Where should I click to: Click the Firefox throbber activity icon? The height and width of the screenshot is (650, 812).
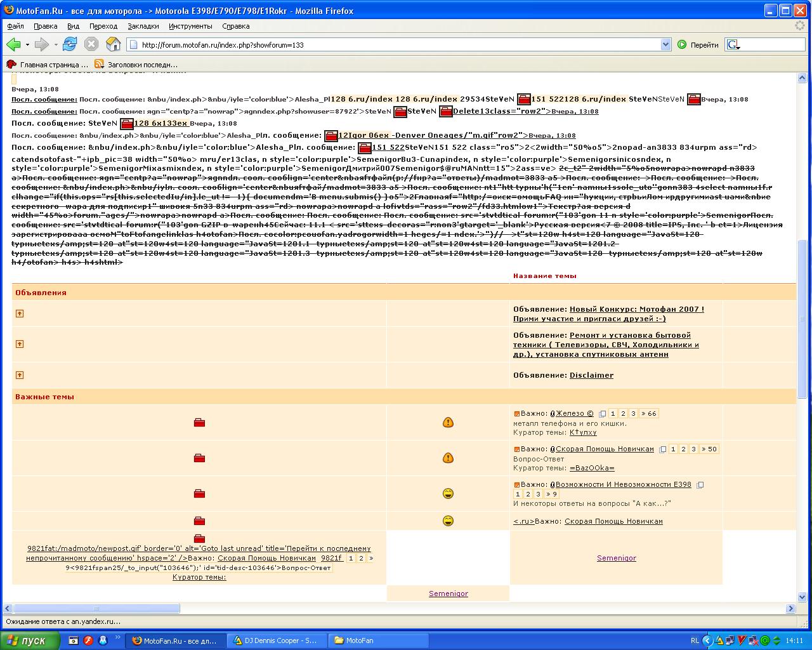(x=801, y=26)
